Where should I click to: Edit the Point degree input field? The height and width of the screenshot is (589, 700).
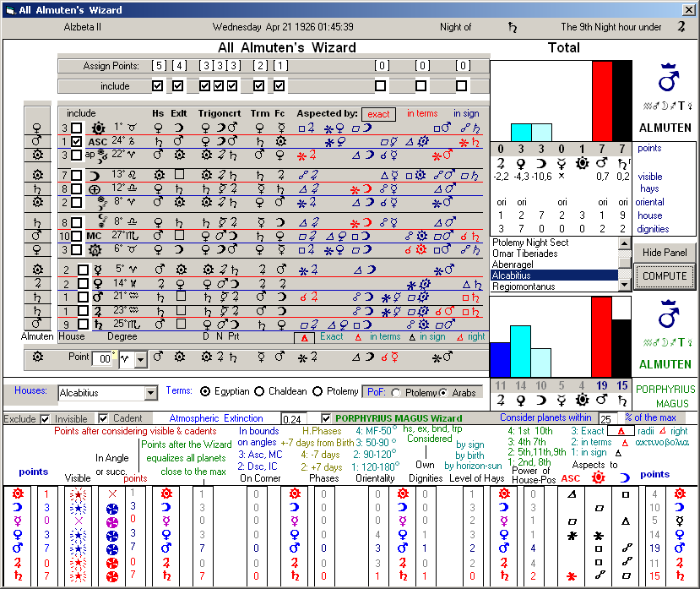point(104,359)
